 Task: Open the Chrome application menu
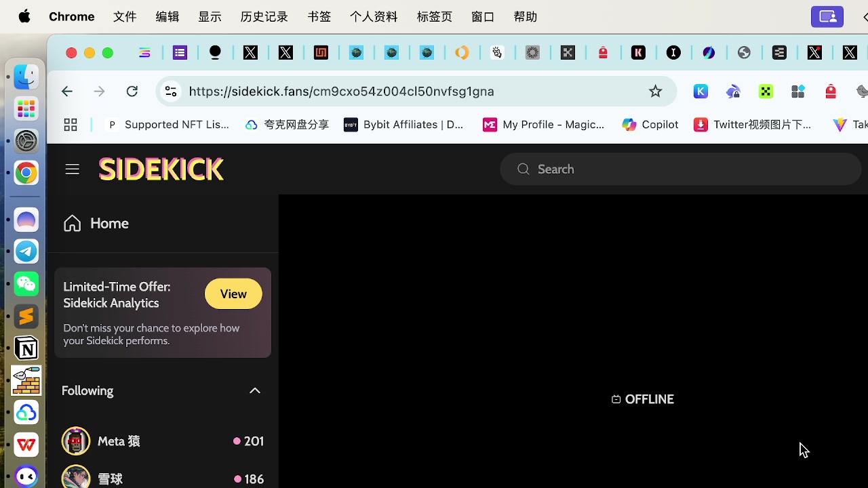(72, 16)
